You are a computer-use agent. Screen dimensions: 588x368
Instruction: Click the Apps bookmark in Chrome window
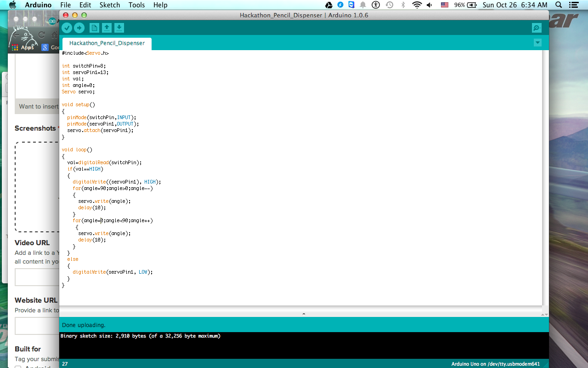[x=23, y=47]
